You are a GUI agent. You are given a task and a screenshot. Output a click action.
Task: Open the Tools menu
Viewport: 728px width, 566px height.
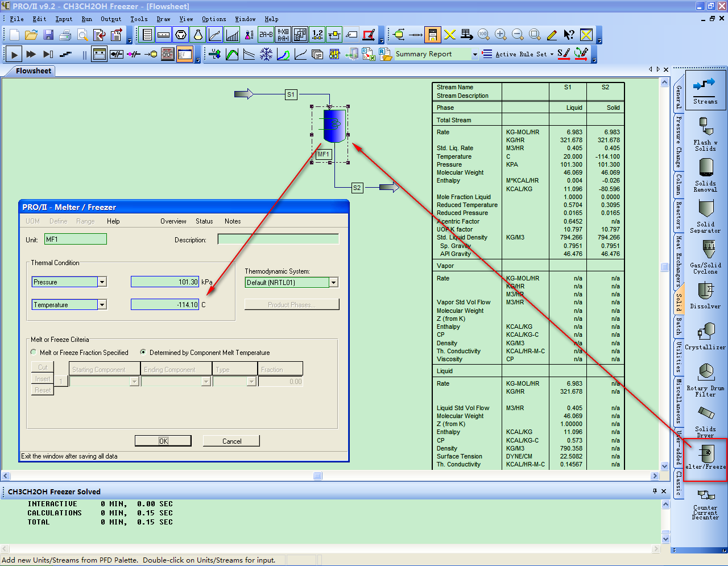click(x=139, y=19)
